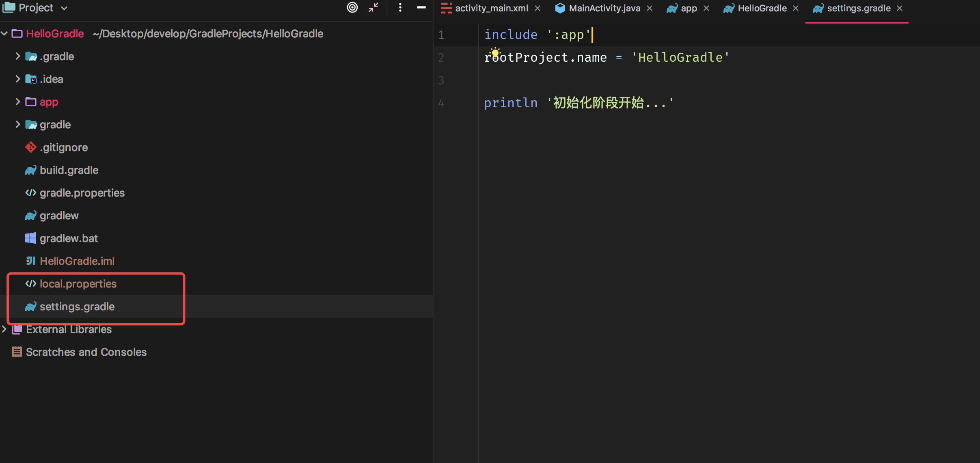The height and width of the screenshot is (463, 980).
Task: Click the git icon beside .gitignore
Action: pos(30,147)
